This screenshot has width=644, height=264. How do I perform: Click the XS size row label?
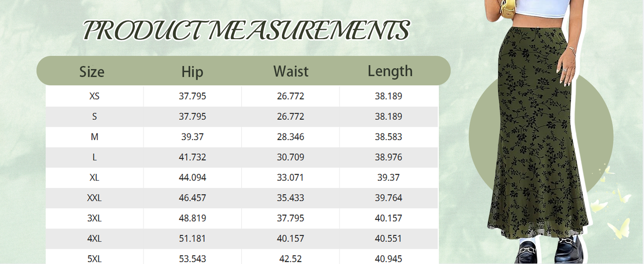[x=94, y=96]
